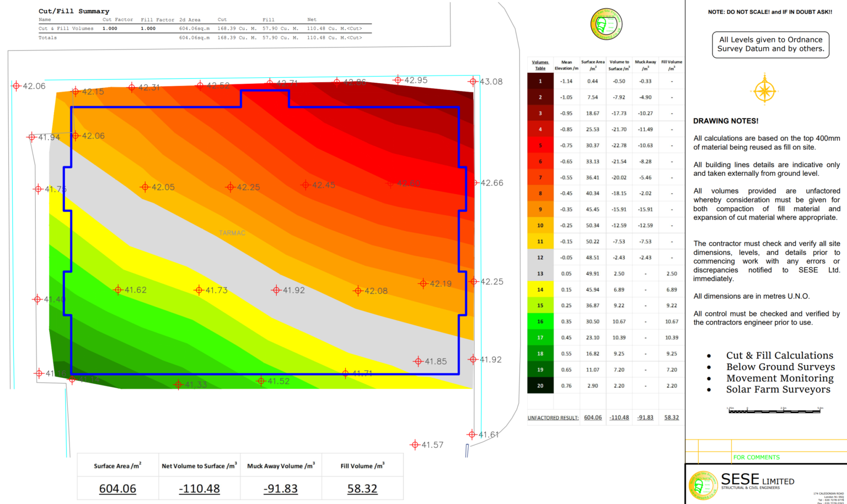The width and height of the screenshot is (847, 504).
Task: Select the 41.62 survey point marker
Action: tap(118, 289)
